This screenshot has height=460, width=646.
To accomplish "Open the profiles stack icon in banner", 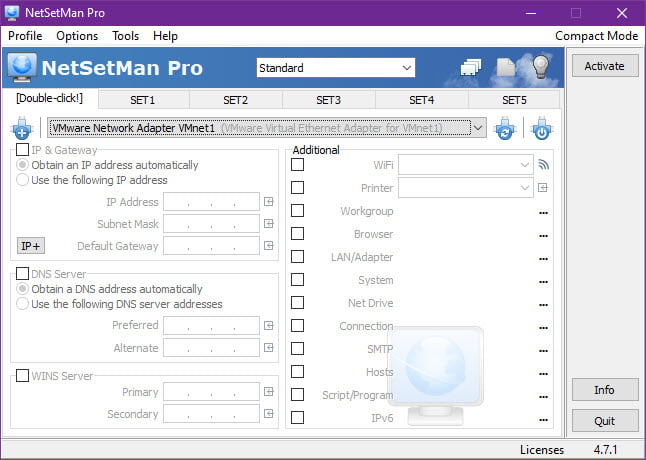I will point(471,68).
